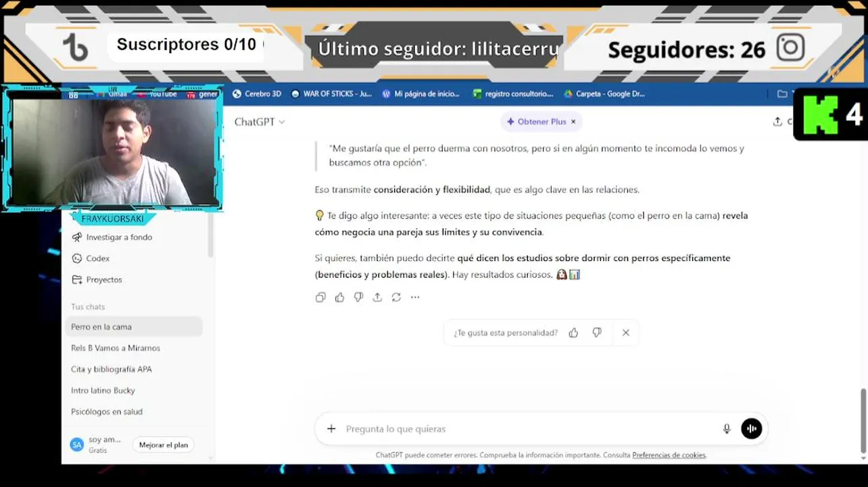Open the ChatGPT model selector dropdown
This screenshot has height=487, width=868.
tap(260, 122)
